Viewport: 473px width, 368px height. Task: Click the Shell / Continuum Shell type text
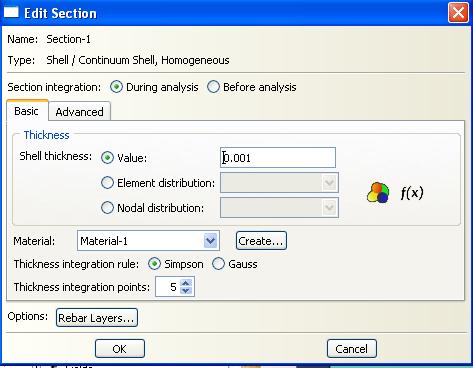(138, 60)
